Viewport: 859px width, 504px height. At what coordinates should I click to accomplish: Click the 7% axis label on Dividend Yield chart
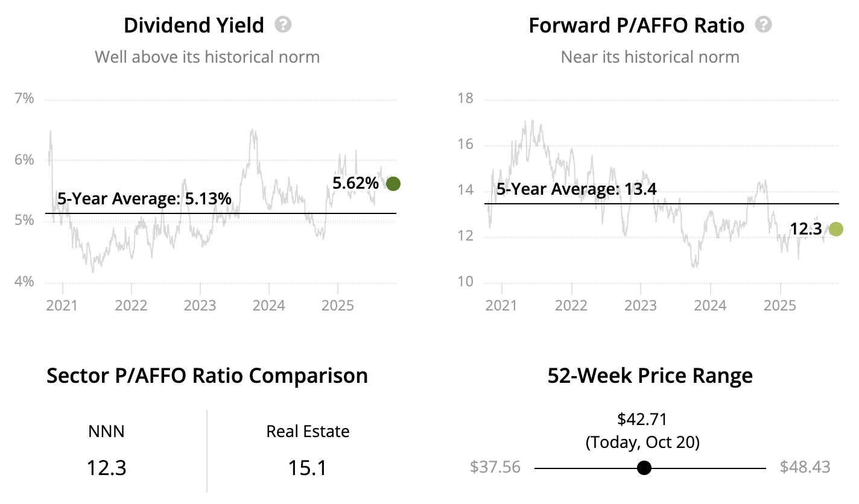24,98
